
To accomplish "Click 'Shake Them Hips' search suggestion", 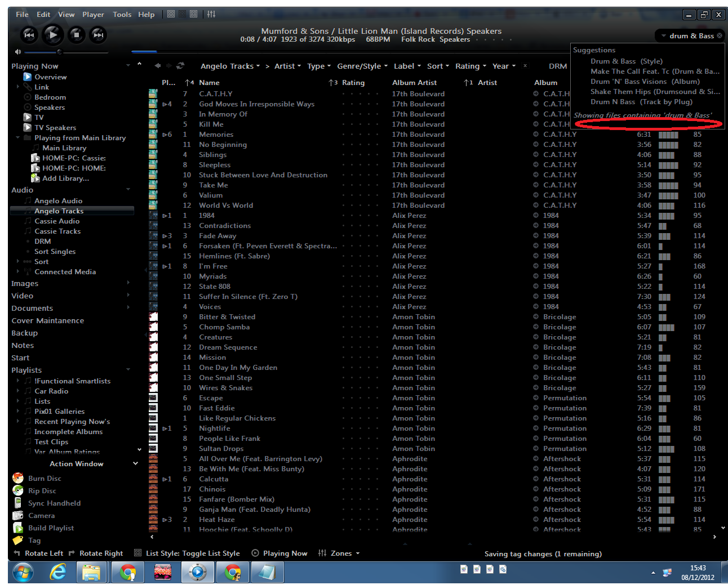I will click(655, 92).
